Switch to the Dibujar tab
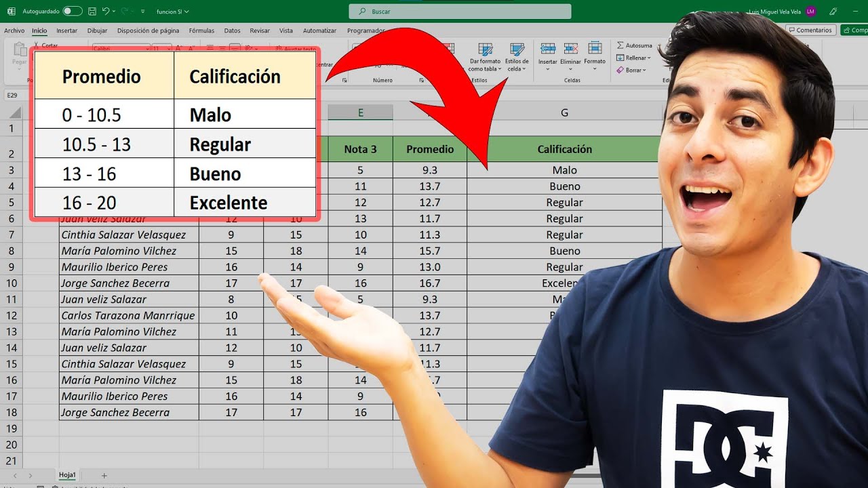The width and height of the screenshot is (868, 488). (98, 30)
